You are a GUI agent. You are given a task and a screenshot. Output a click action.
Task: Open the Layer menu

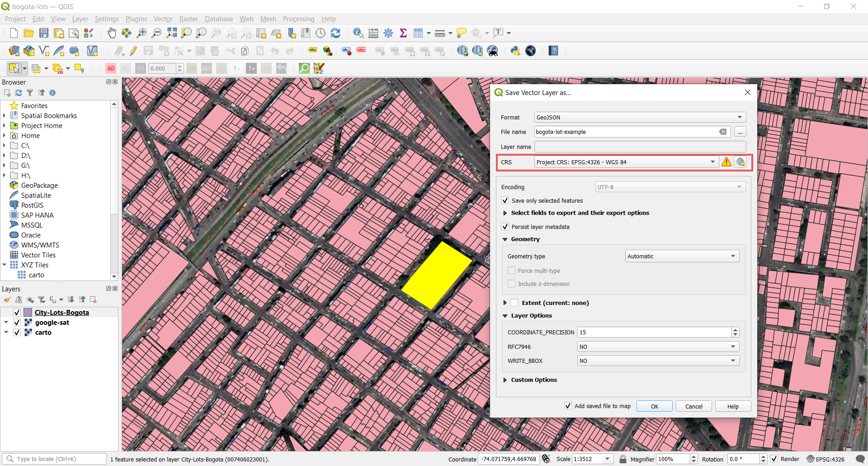(x=80, y=19)
